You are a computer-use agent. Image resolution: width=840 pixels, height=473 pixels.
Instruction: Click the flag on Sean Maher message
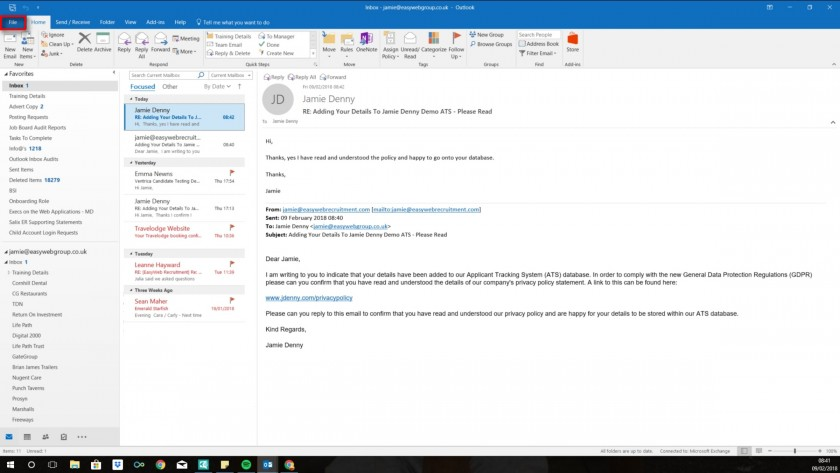tap(232, 301)
